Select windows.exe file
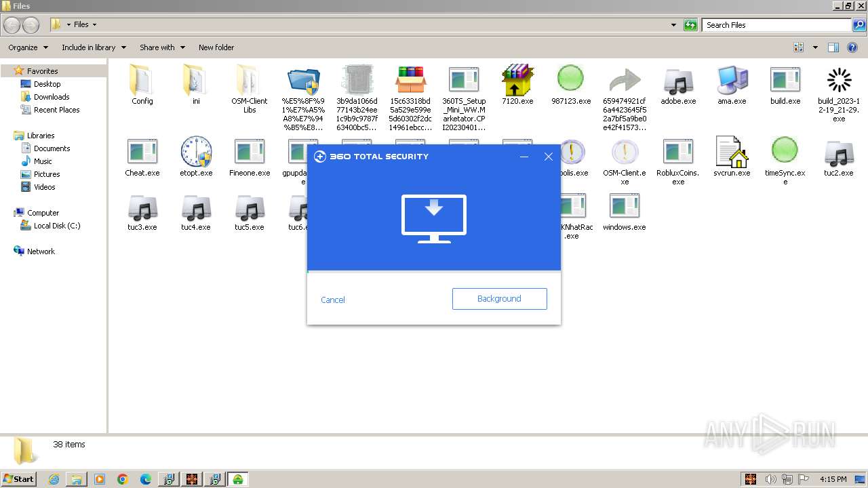Image resolution: width=868 pixels, height=488 pixels. pyautogui.click(x=625, y=211)
